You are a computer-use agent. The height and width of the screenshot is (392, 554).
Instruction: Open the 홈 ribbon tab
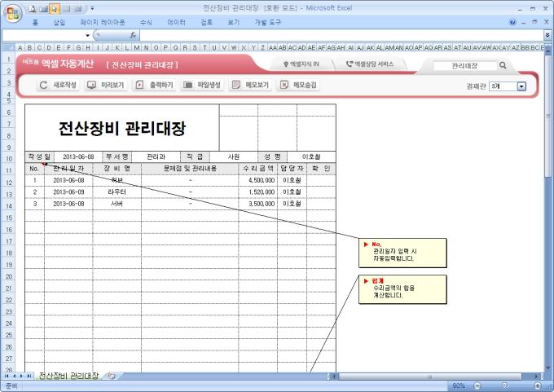tap(35, 22)
